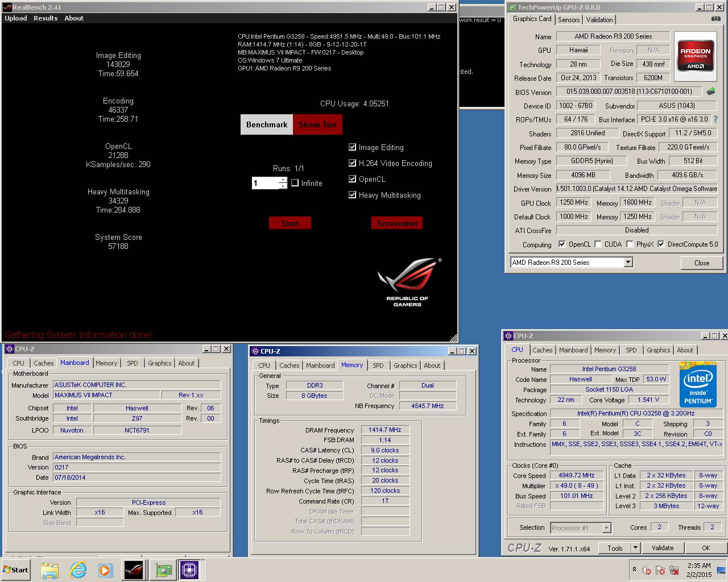The height and width of the screenshot is (582, 728).
Task: Enable the Infinite runs checkbox
Action: pyautogui.click(x=295, y=183)
